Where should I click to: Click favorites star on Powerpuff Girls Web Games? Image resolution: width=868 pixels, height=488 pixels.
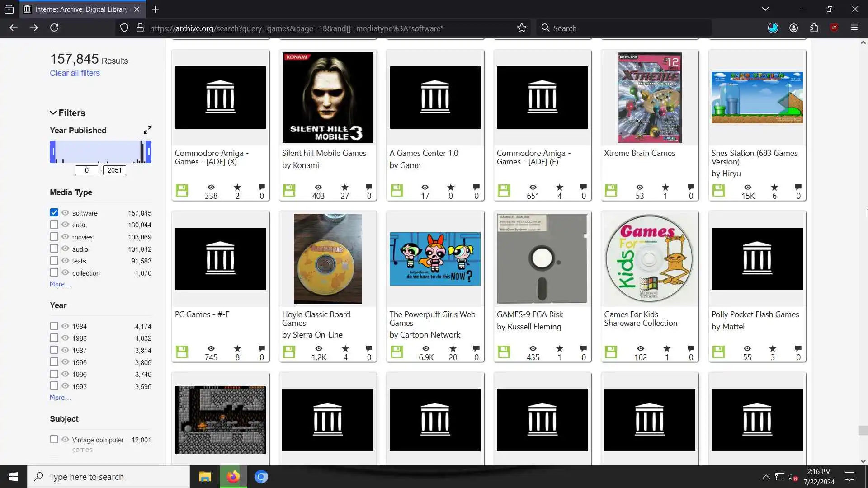[x=453, y=348]
